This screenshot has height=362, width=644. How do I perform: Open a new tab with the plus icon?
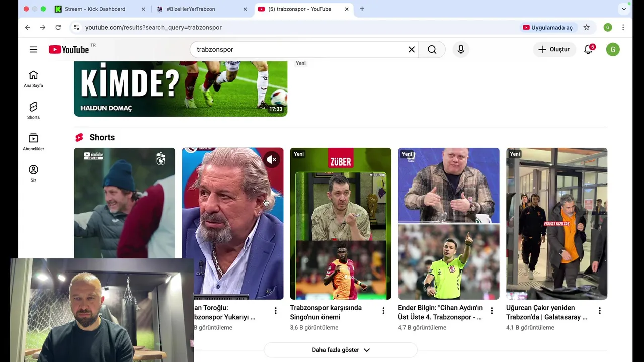(362, 9)
